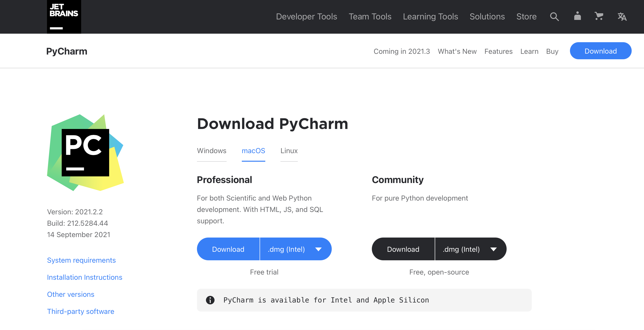Open Team Tools menu

(370, 17)
